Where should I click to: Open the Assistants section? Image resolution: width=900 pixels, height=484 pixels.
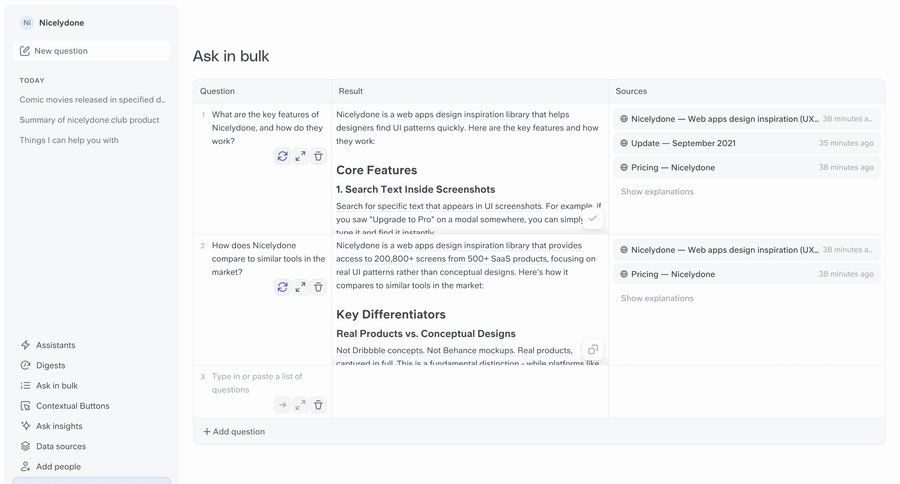point(56,345)
